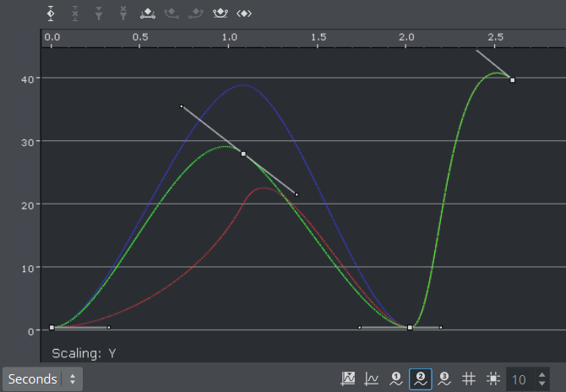Select curve preset number 3
The image size is (566, 392).
[x=445, y=379]
